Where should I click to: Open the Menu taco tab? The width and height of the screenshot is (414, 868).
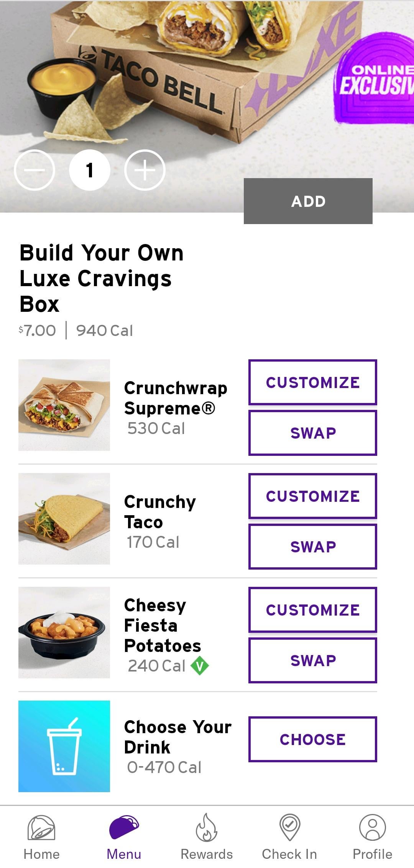tap(124, 827)
